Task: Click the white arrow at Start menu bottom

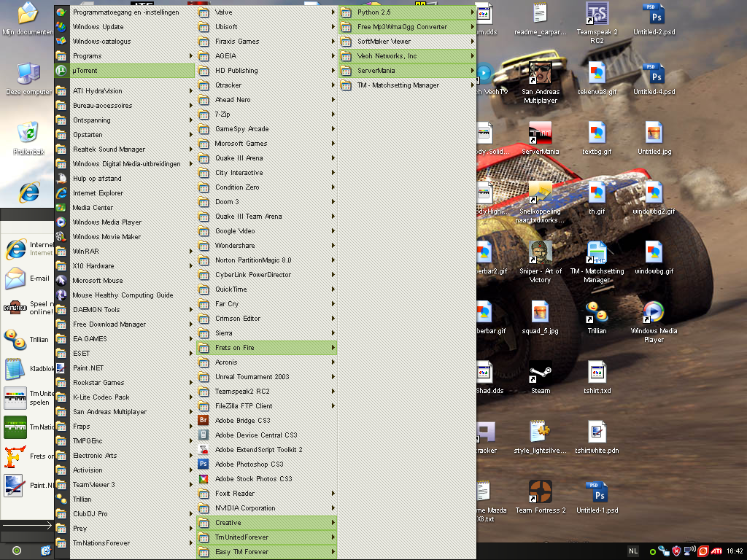Action: coord(27,525)
